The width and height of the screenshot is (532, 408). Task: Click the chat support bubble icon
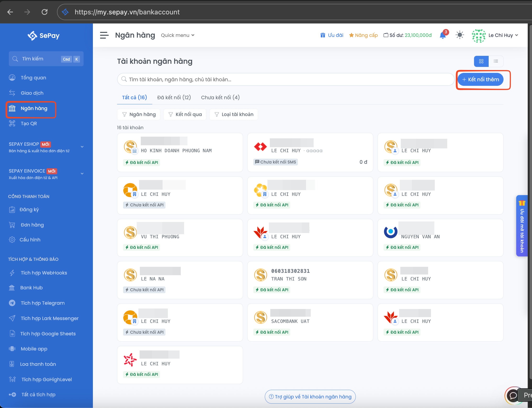click(x=513, y=396)
